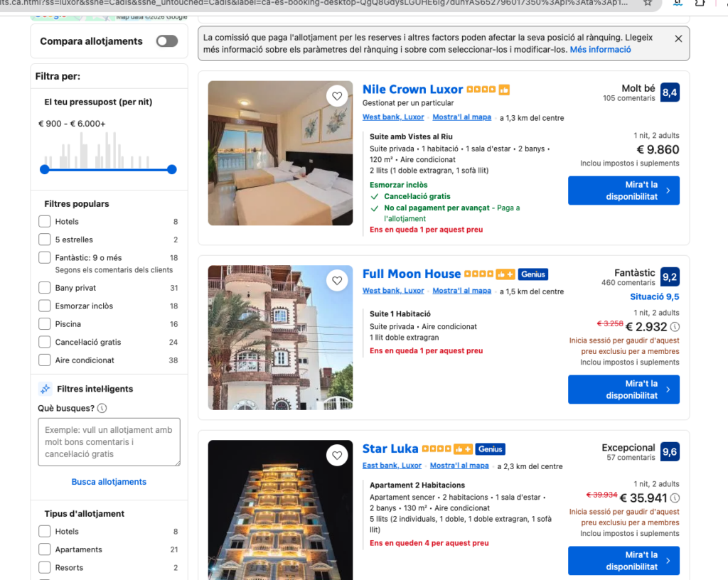Check Hotels under Tipus d'allotjament

tap(45, 531)
